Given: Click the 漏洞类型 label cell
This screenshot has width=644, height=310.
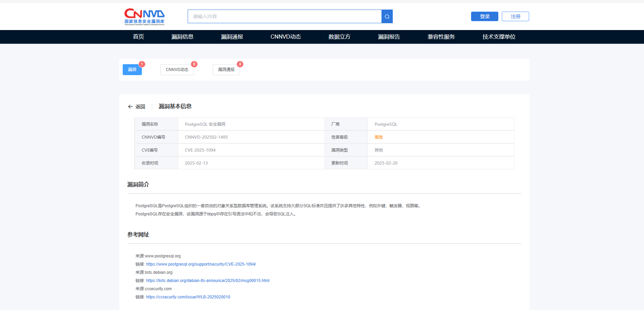Looking at the screenshot, I should coord(346,150).
